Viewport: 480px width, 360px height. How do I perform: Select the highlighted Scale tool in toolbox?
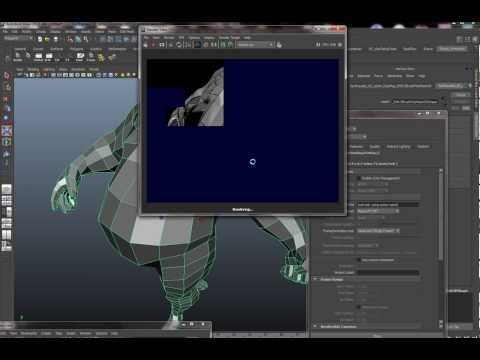(x=7, y=131)
